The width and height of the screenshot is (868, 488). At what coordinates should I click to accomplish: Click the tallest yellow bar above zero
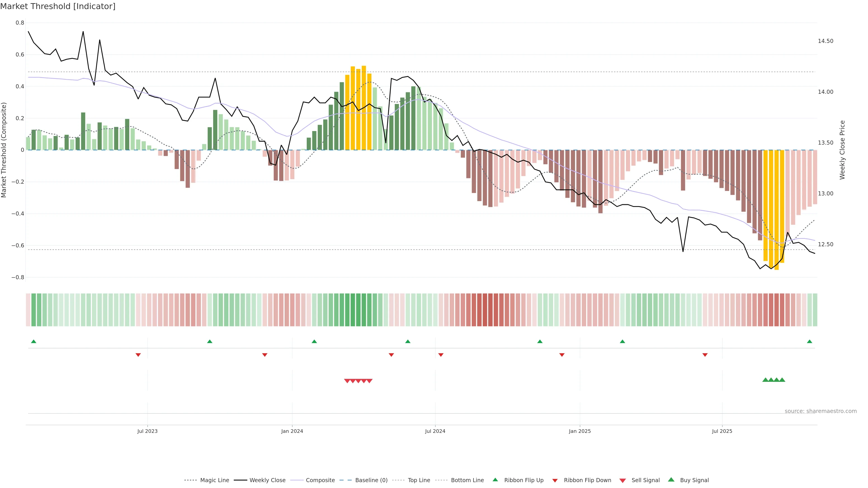(363, 108)
